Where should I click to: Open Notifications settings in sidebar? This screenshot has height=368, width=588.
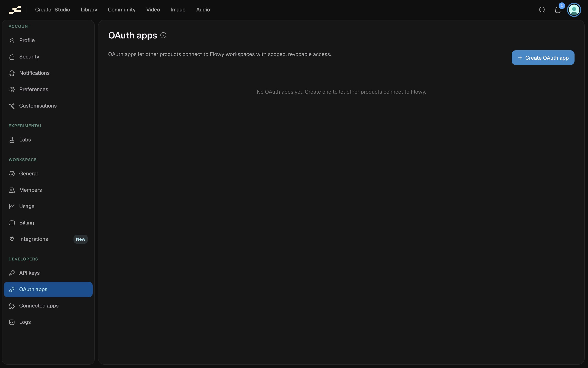[x=48, y=73]
